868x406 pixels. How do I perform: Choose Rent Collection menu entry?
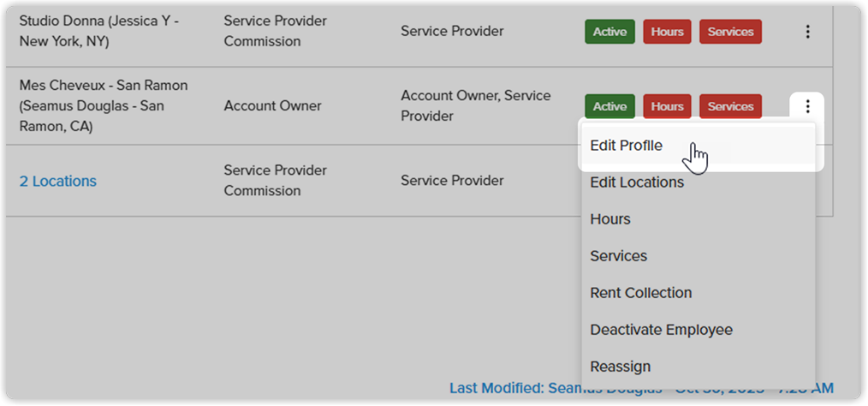tap(698, 292)
